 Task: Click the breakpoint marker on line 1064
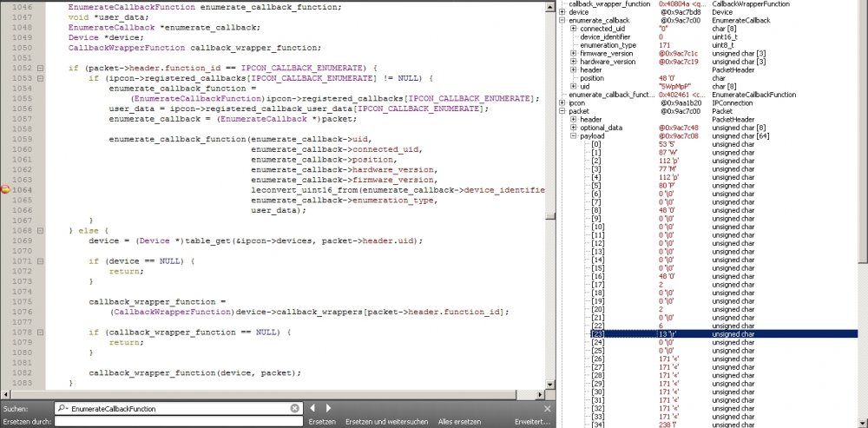5,190
